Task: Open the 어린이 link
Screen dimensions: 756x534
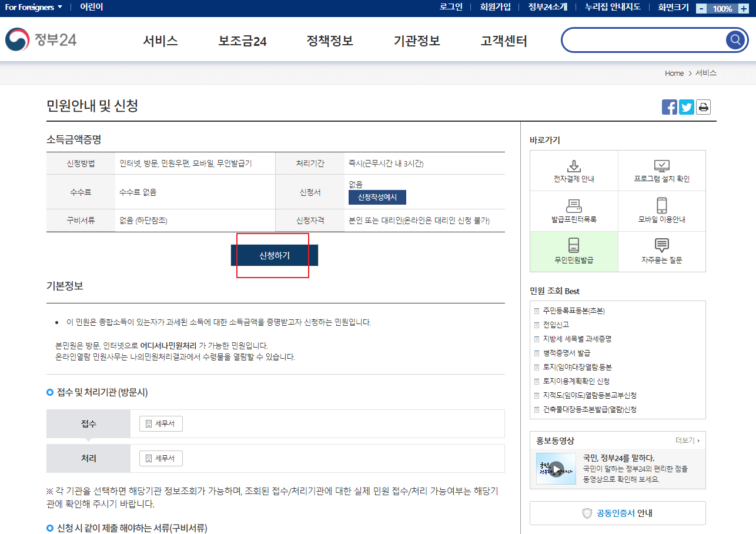Action: coord(92,7)
